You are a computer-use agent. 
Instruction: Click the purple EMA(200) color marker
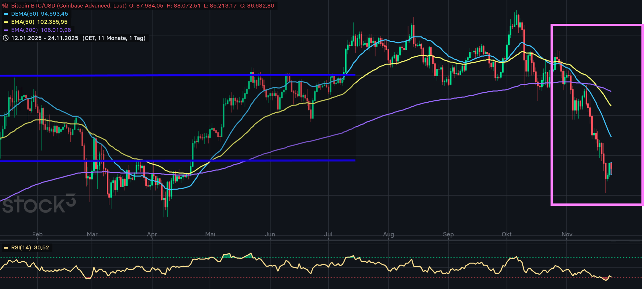pos(6,30)
